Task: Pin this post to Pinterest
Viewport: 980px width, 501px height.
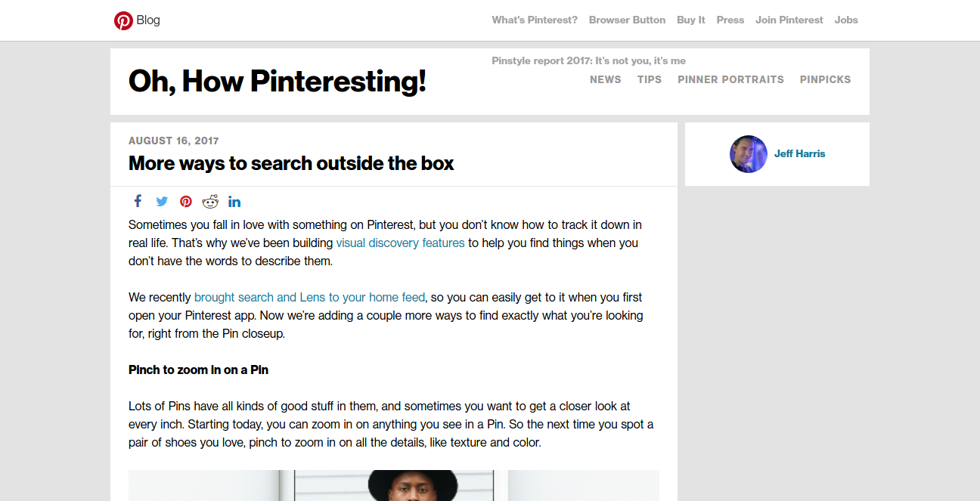Action: click(x=186, y=202)
